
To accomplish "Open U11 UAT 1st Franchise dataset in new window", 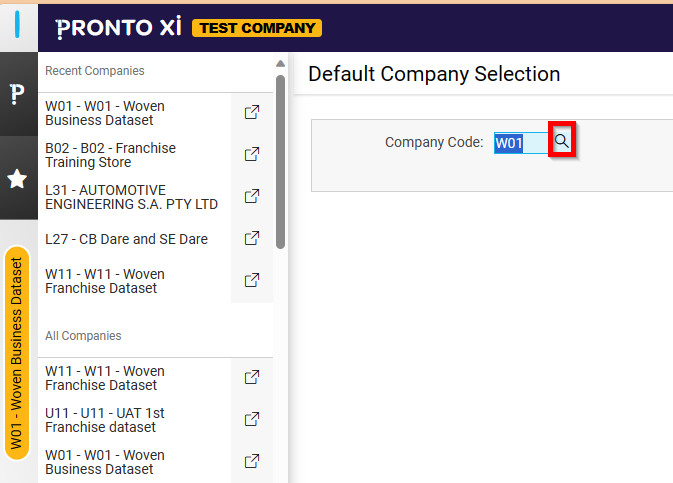I will 252,420.
